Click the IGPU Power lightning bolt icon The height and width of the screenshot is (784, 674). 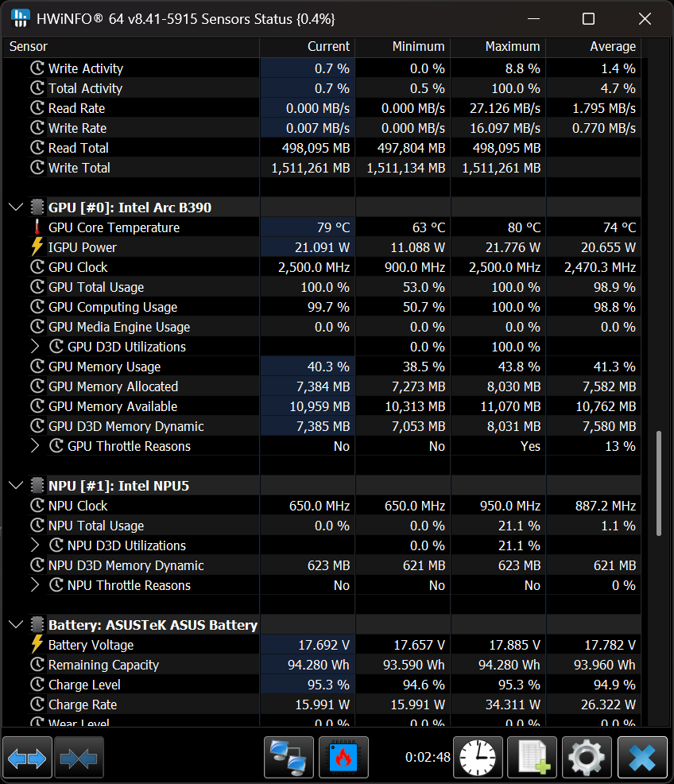(37, 247)
